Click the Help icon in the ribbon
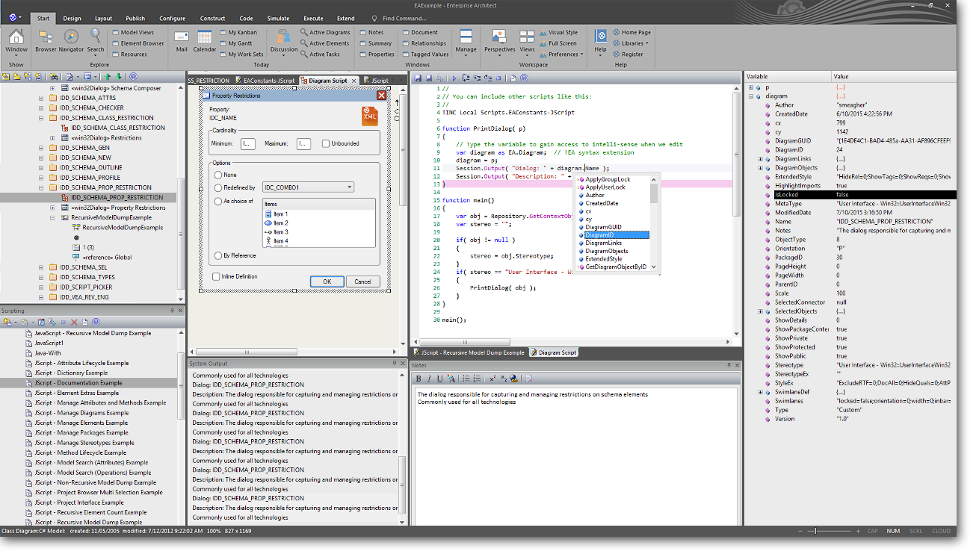Screen dimensions: 979x560 (600, 37)
